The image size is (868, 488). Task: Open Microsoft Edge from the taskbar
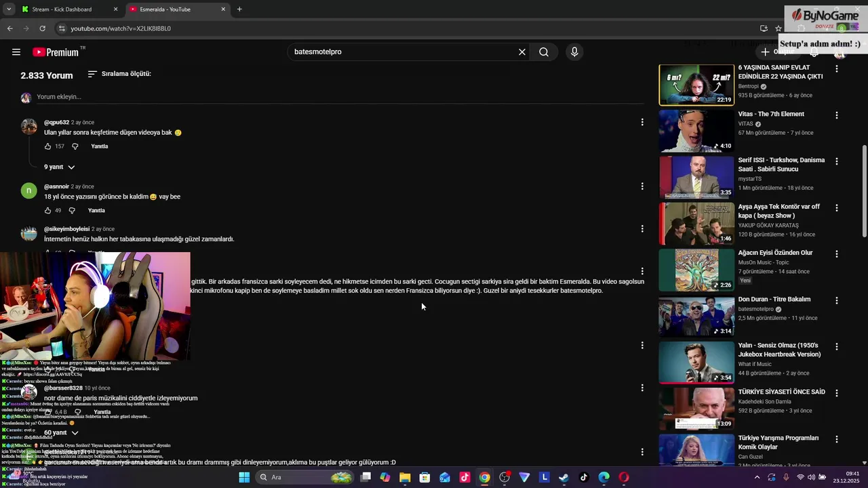(604, 477)
